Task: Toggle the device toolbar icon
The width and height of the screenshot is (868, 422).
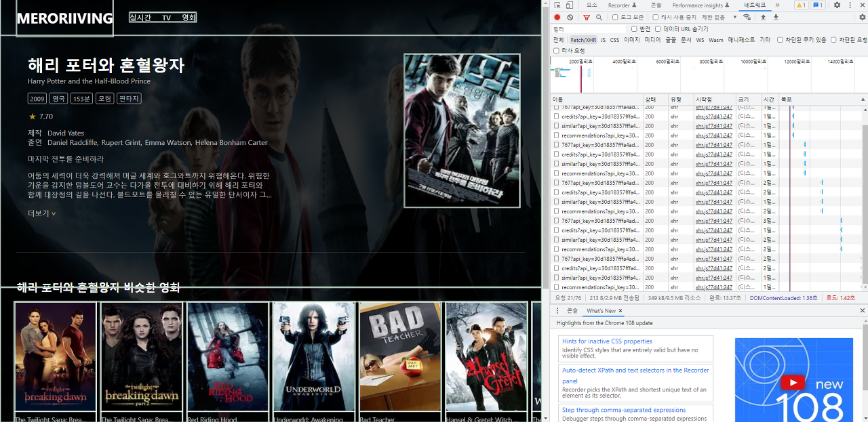Action: coord(569,5)
